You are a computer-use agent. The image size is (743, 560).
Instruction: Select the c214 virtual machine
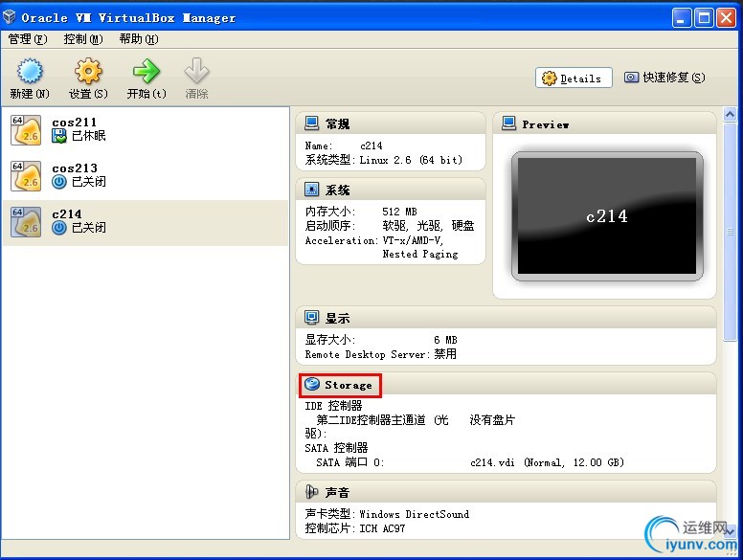click(146, 222)
